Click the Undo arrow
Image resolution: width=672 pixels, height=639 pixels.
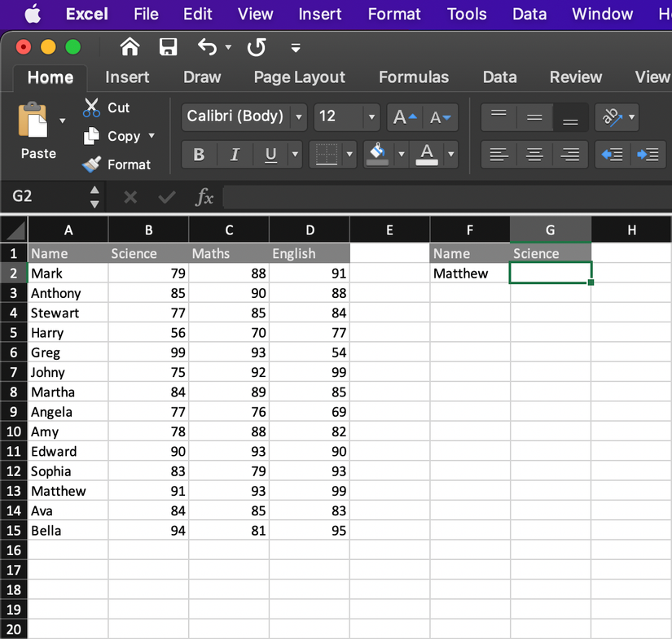point(205,47)
